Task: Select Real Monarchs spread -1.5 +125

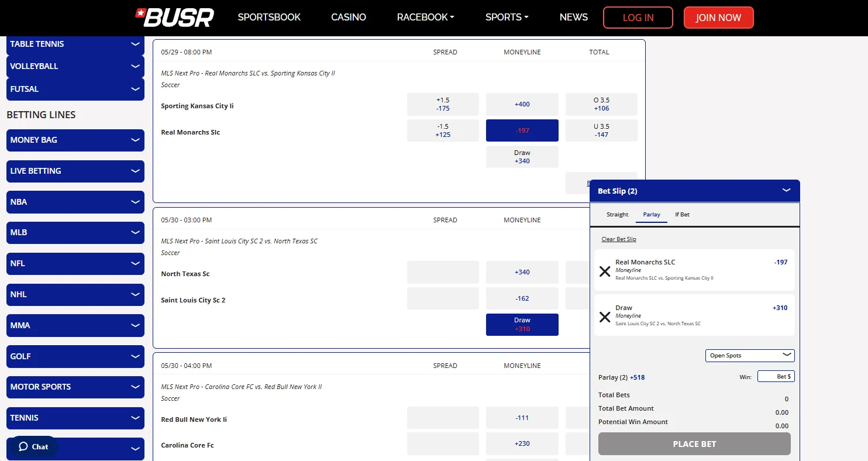Action: click(x=443, y=130)
